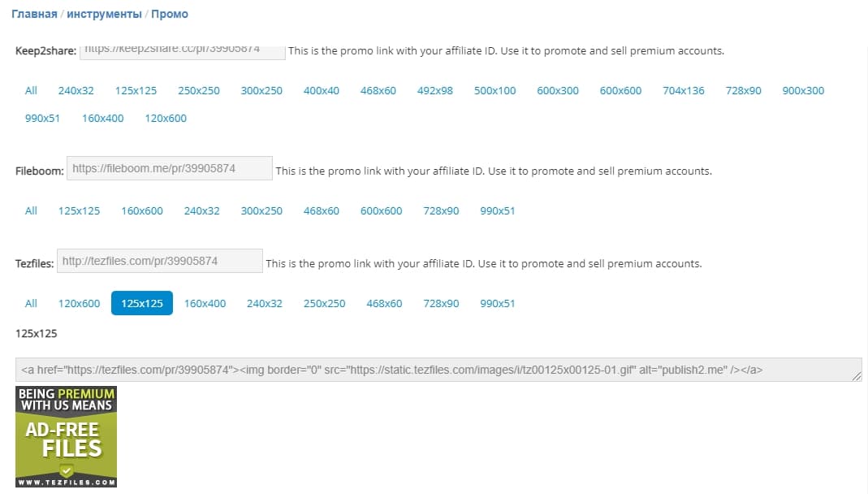Image resolution: width=868 pixels, height=494 pixels.
Task: Select the All tab under Tezfiles
Action: pyautogui.click(x=31, y=303)
